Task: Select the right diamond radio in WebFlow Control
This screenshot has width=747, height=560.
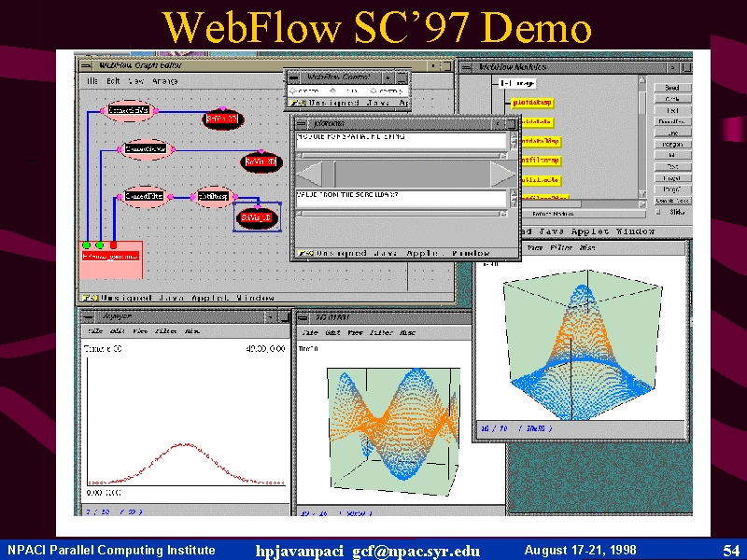Action: click(x=373, y=91)
